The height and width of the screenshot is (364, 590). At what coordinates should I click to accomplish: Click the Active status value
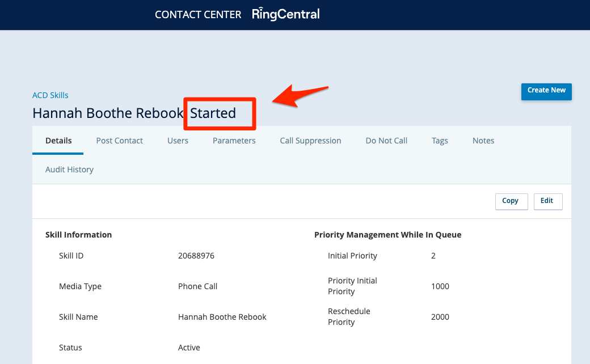189,348
